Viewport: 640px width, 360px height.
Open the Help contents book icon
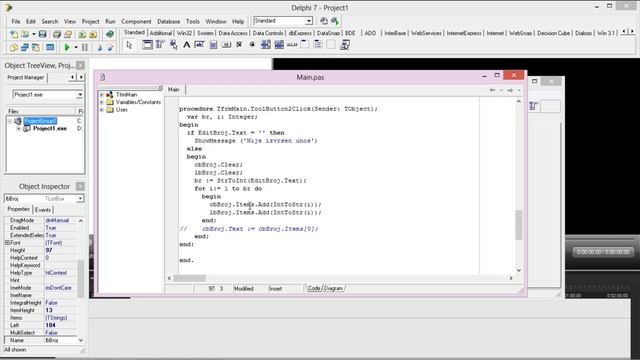(110, 34)
